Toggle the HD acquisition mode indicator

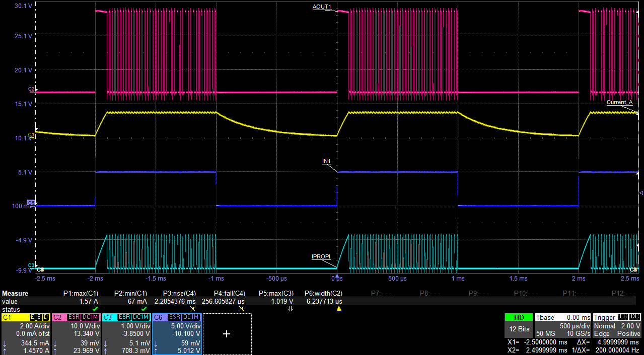pos(519,317)
